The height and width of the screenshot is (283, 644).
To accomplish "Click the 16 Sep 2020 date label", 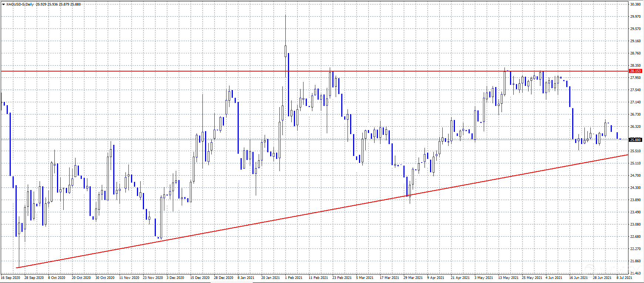I will pos(10,277).
